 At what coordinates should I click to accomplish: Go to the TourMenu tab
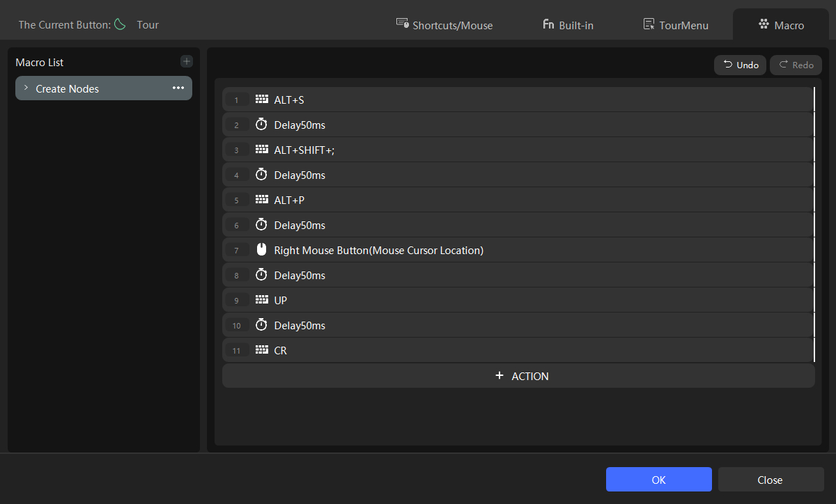pos(675,25)
